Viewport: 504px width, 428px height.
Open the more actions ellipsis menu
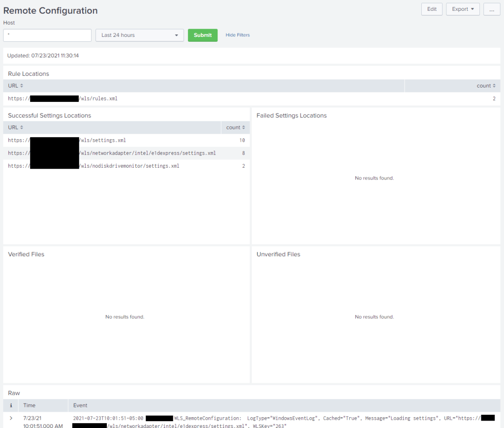[491, 9]
